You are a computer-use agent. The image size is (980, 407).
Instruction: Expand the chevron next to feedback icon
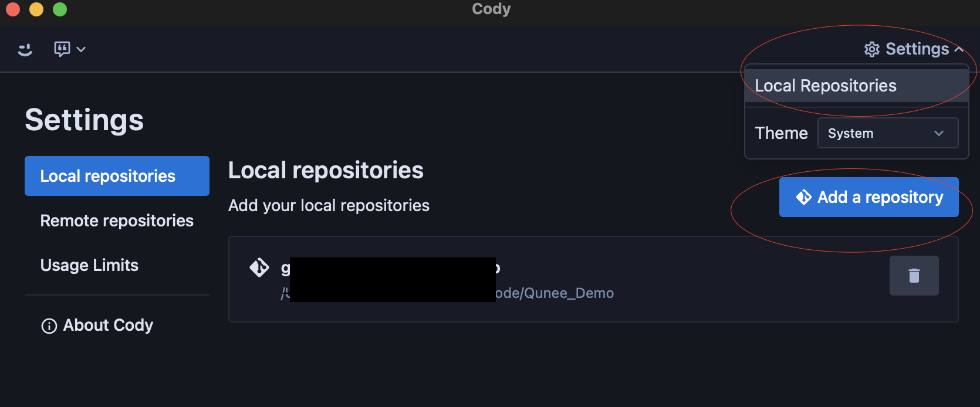point(81,49)
